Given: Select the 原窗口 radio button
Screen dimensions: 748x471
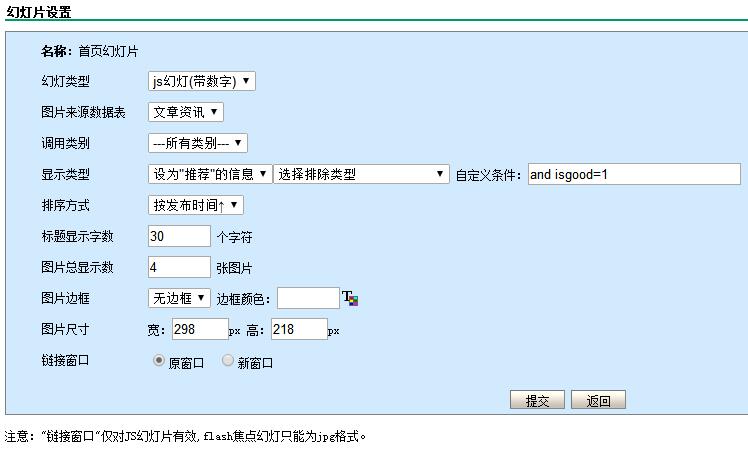Looking at the screenshot, I should click(x=159, y=361).
